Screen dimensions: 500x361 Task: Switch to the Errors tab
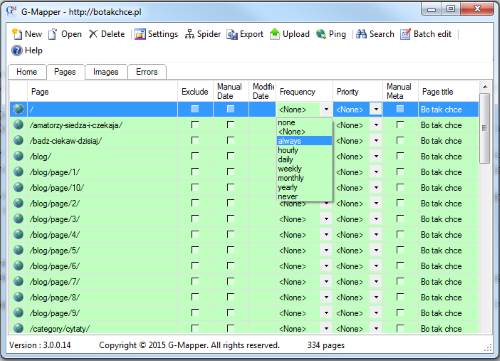click(147, 72)
